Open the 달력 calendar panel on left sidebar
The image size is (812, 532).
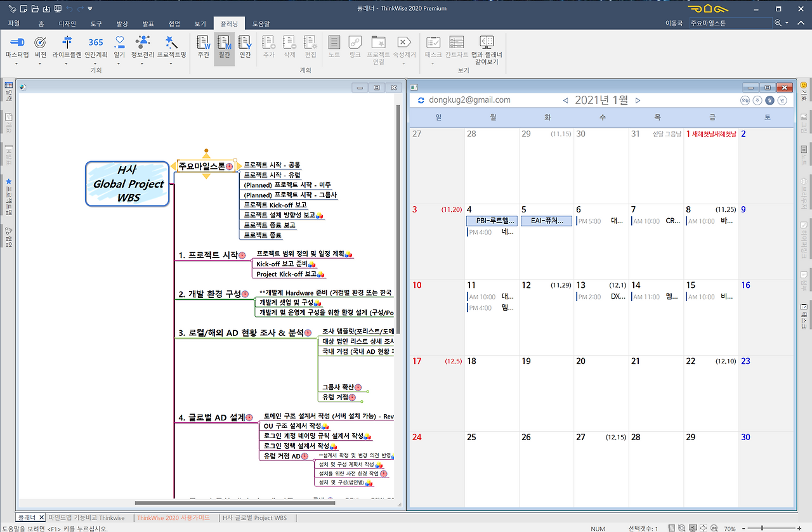(x=8, y=92)
